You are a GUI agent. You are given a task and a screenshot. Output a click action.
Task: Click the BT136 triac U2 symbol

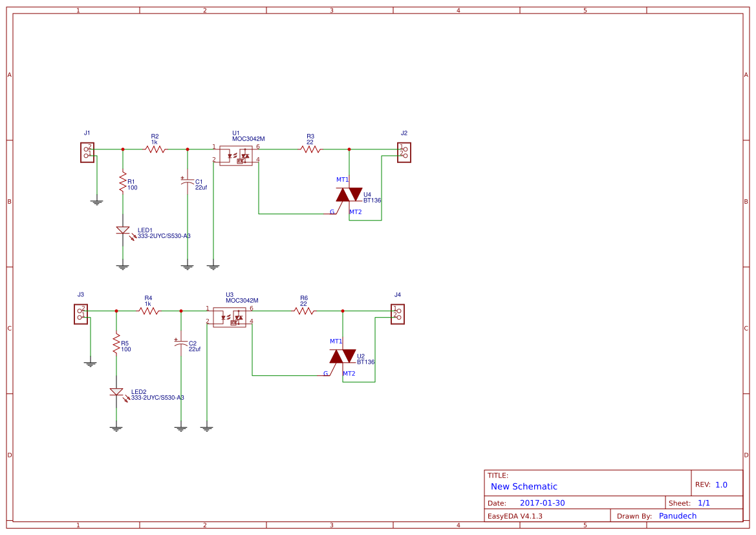coord(341,357)
